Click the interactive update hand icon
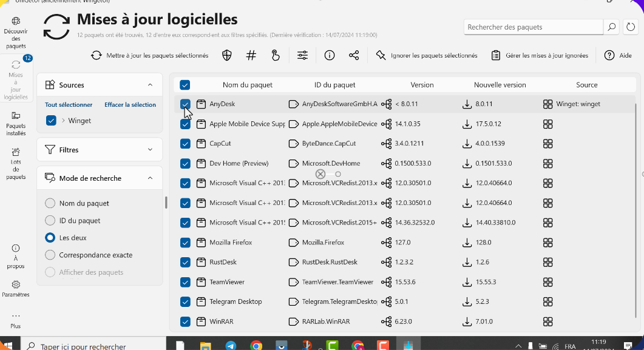Image resolution: width=644 pixels, height=350 pixels. tap(276, 55)
